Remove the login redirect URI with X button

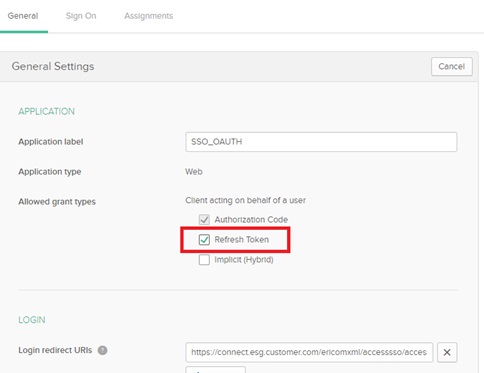(x=447, y=352)
